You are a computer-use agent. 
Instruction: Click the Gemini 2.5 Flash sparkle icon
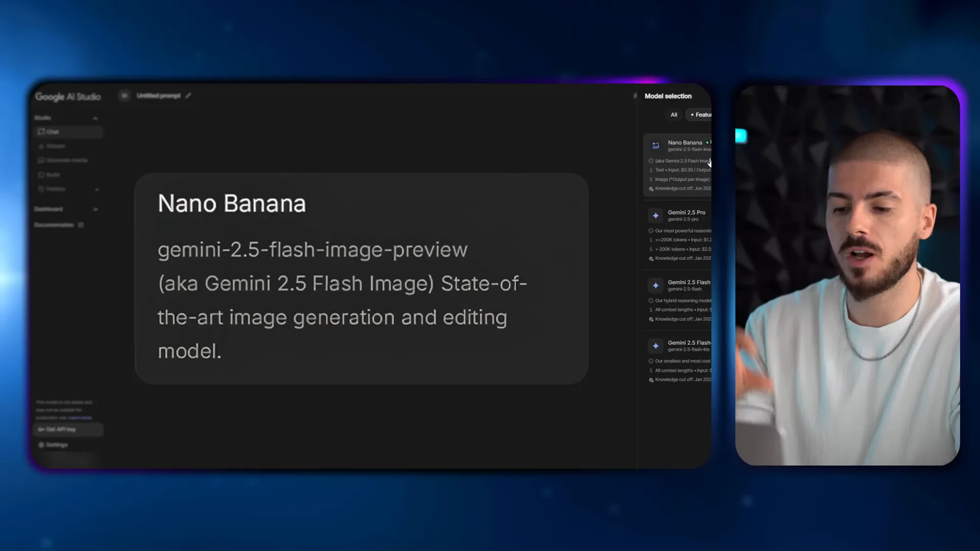[x=656, y=286]
